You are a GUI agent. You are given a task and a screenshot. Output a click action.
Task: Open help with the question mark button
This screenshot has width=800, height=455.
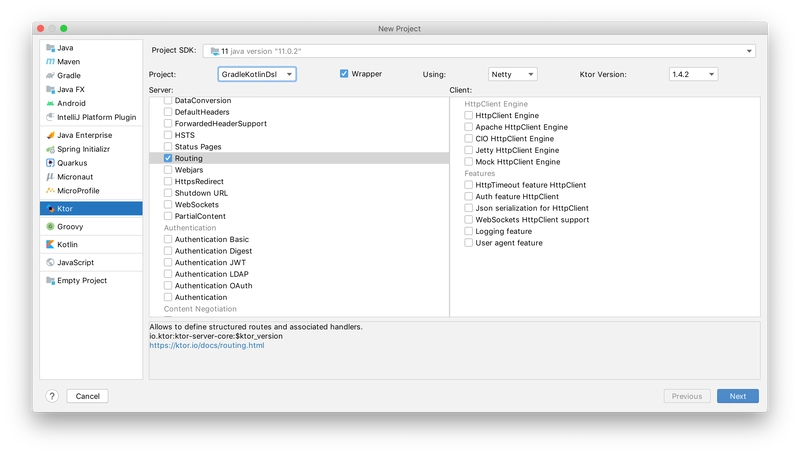(52, 396)
